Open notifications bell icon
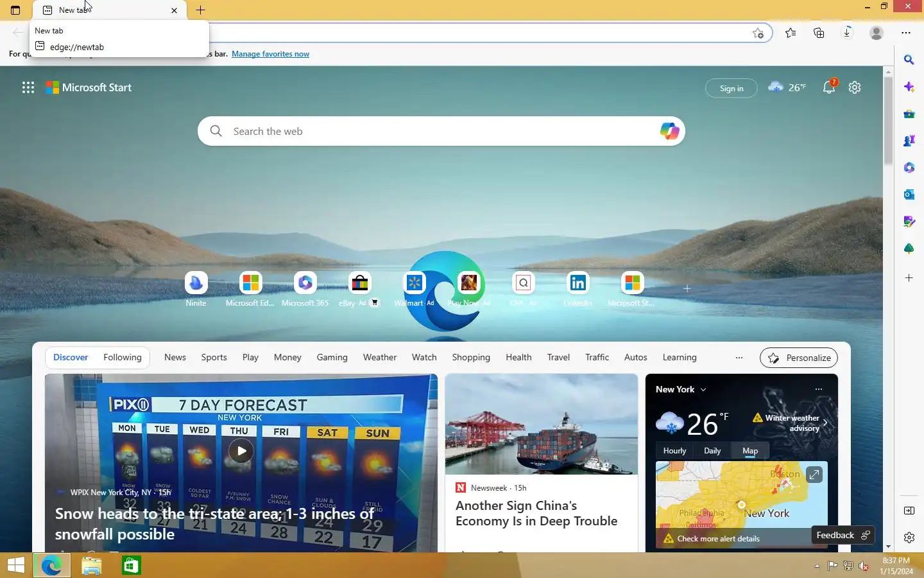The image size is (924, 578). pyautogui.click(x=829, y=87)
